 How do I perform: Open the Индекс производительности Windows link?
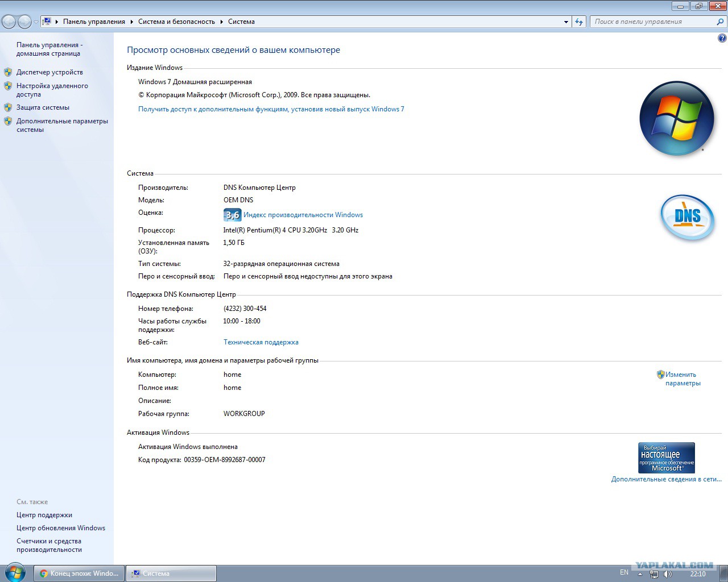(303, 215)
